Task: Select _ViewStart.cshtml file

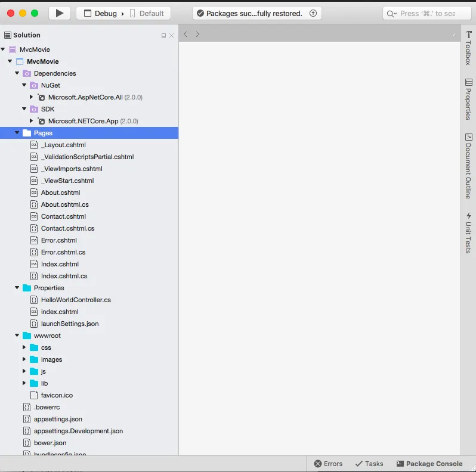Action: pyautogui.click(x=67, y=181)
